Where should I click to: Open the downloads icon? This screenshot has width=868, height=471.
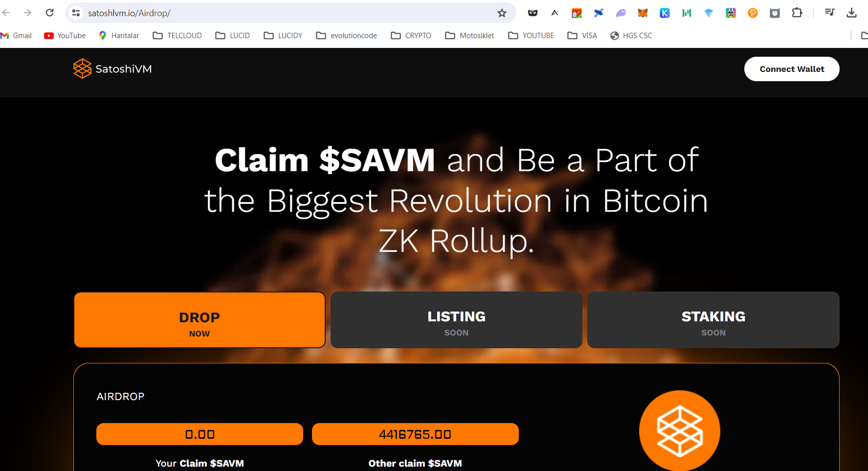point(851,13)
